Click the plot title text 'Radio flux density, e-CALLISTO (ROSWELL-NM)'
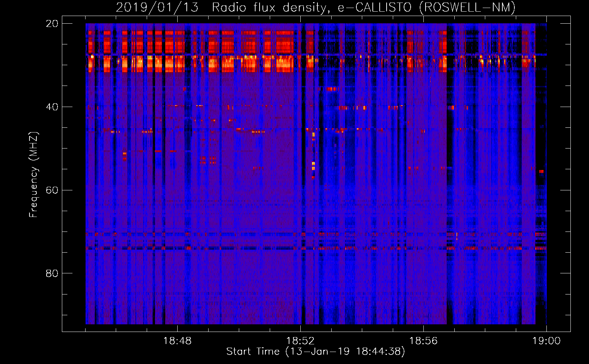Viewport: 589px width, 364px height. pos(364,7)
